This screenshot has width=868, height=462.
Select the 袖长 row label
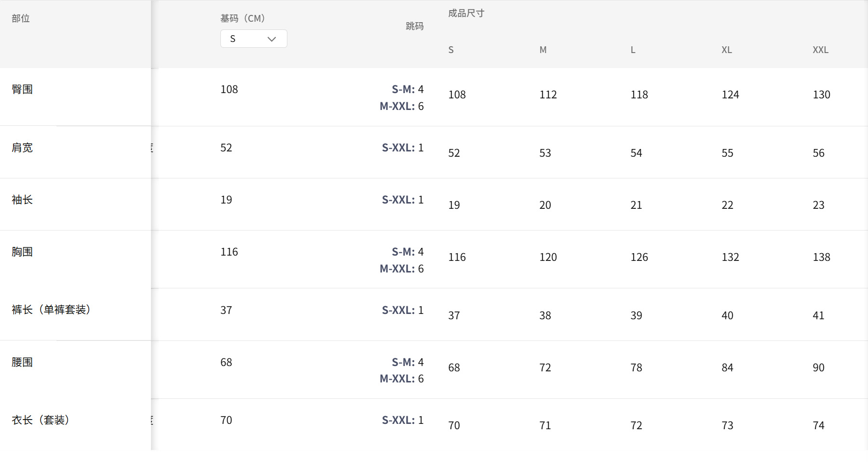tap(22, 200)
